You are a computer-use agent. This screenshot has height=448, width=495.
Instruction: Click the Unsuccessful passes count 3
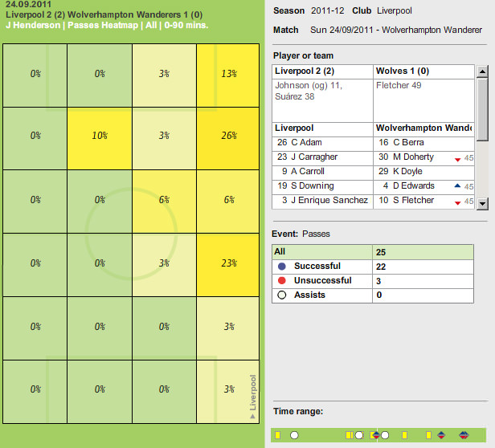(x=378, y=281)
